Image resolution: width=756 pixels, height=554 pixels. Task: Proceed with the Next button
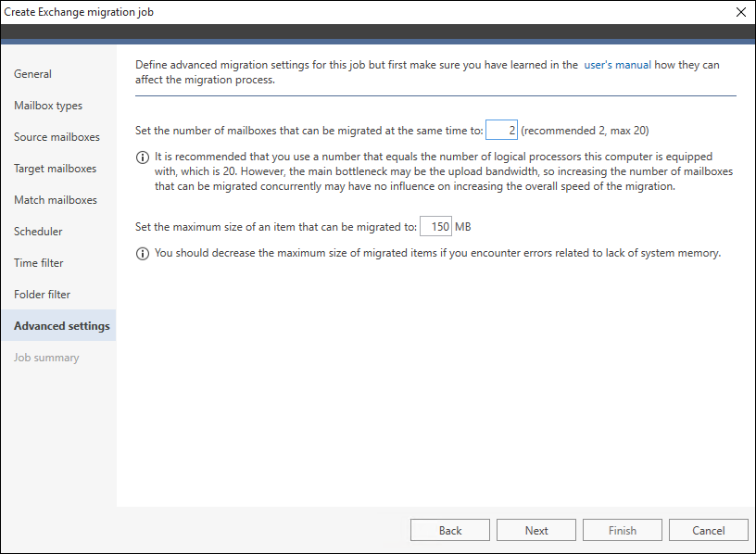(x=536, y=530)
